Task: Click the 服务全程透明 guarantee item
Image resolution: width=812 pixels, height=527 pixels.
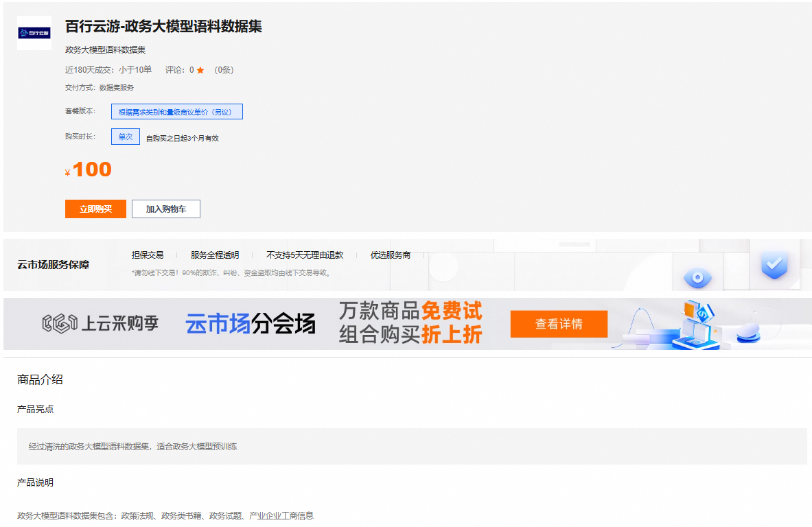Action: [215, 255]
